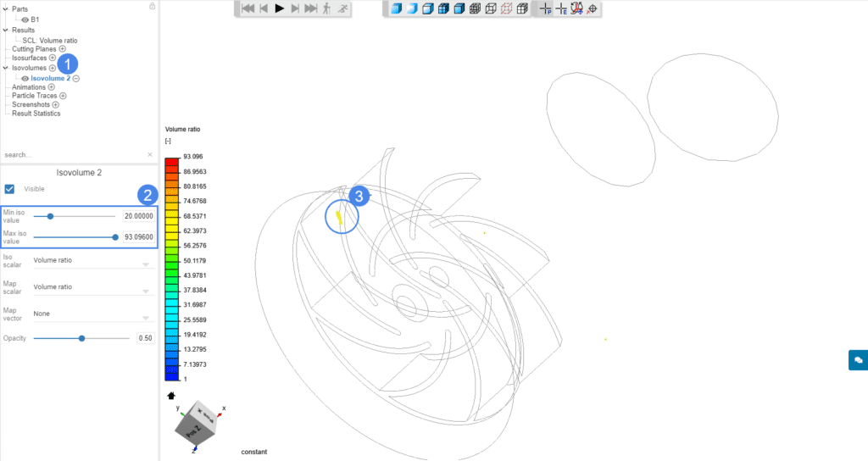Screen dimensions: 868x461
Task: Clear the search box with X
Action: [x=150, y=155]
